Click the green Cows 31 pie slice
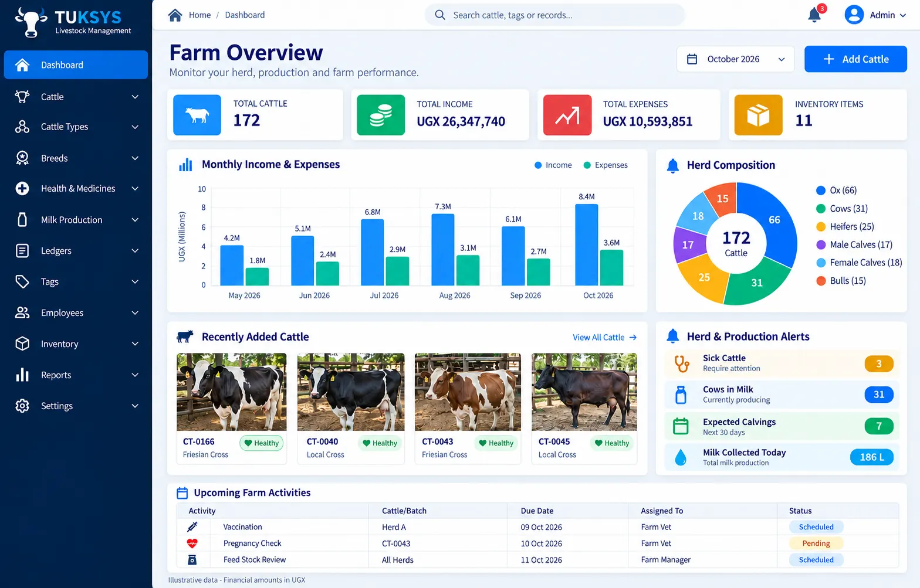This screenshot has width=920, height=588. pyautogui.click(x=756, y=284)
